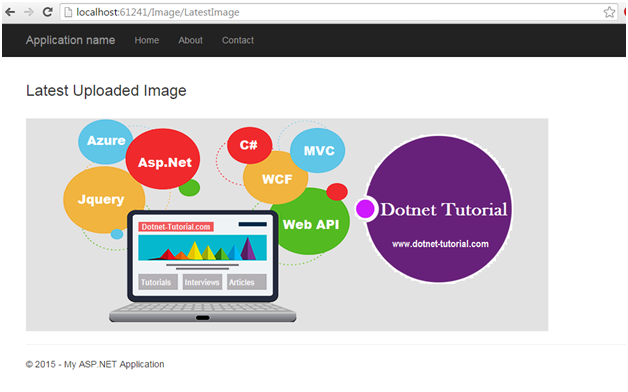Open the Application name brand link
This screenshot has width=628, height=392.
(x=70, y=40)
